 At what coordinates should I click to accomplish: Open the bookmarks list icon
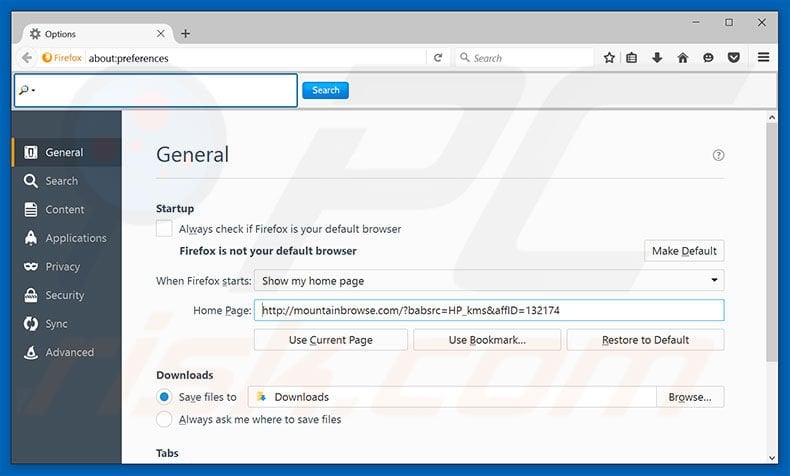coord(631,58)
